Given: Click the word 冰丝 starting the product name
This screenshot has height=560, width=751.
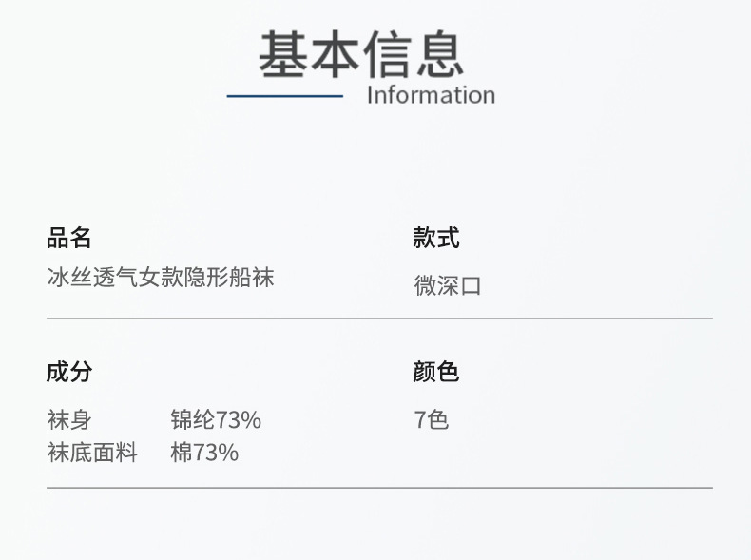Looking at the screenshot, I should click(69, 278).
